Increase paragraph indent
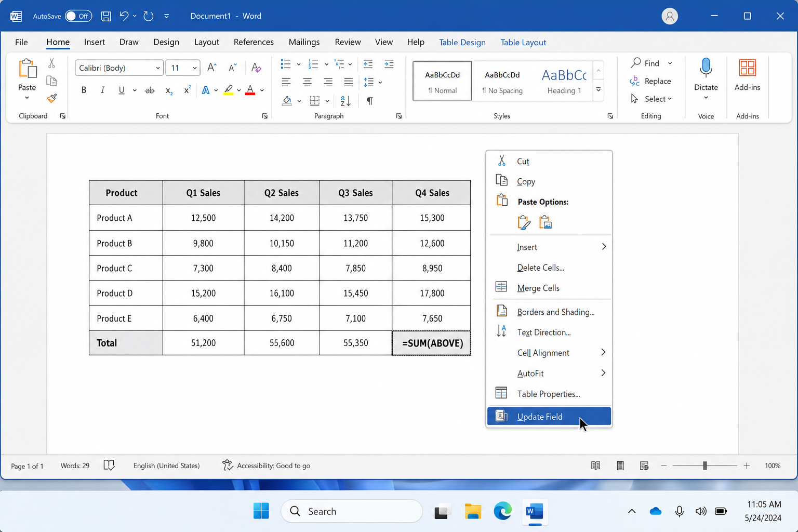 (x=389, y=64)
